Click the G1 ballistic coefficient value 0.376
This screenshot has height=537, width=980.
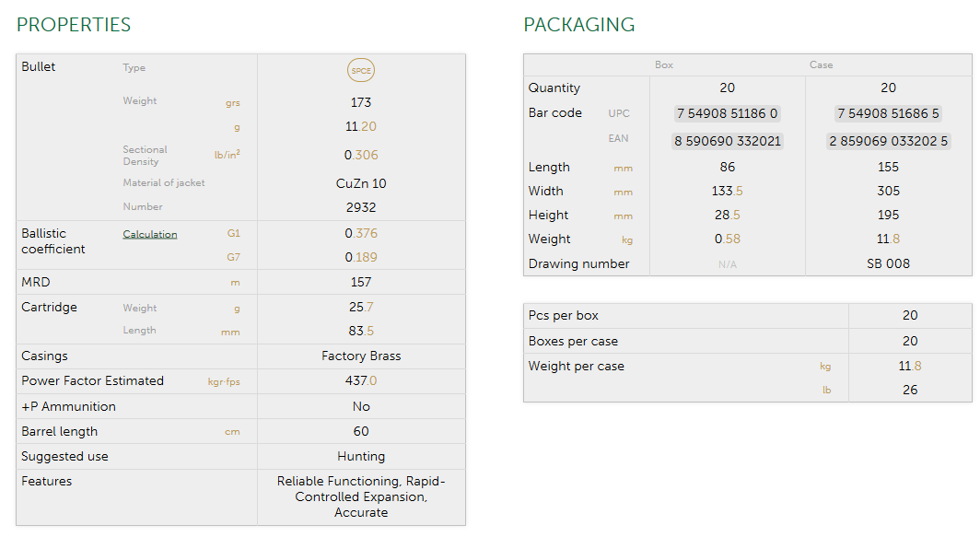click(x=361, y=233)
